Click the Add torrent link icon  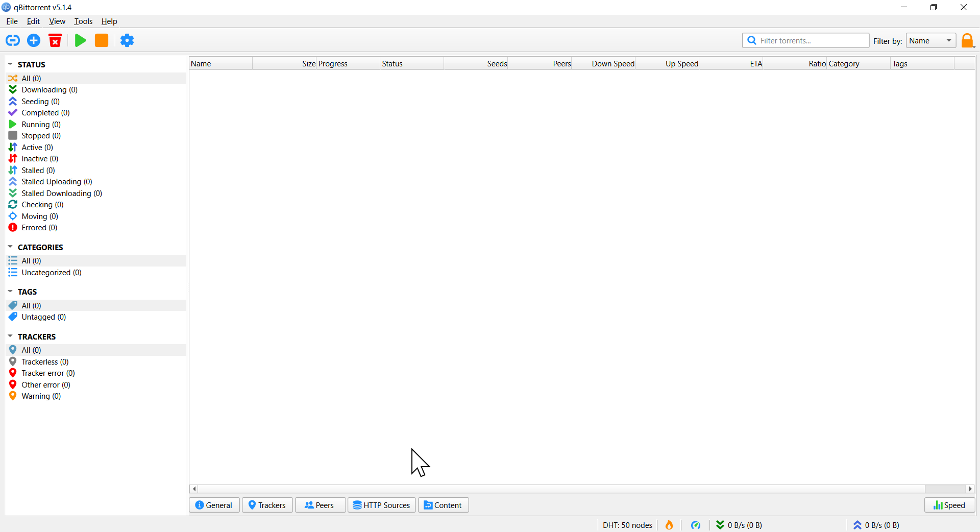(x=13, y=40)
